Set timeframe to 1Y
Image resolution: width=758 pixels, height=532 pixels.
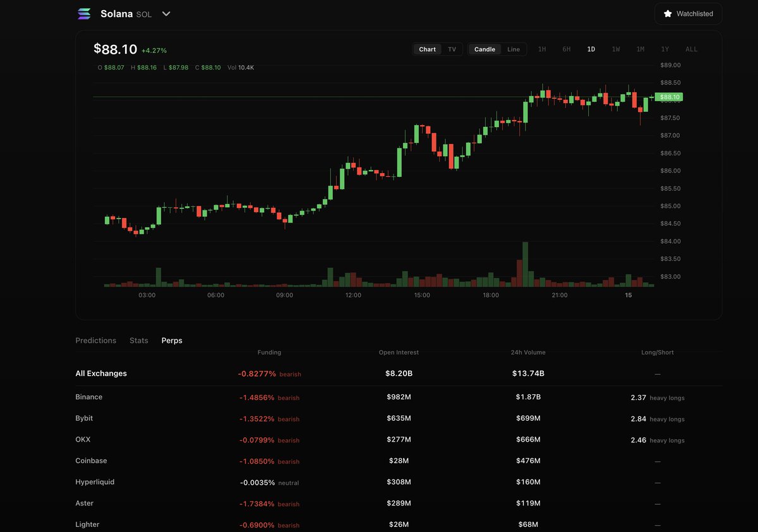[665, 49]
